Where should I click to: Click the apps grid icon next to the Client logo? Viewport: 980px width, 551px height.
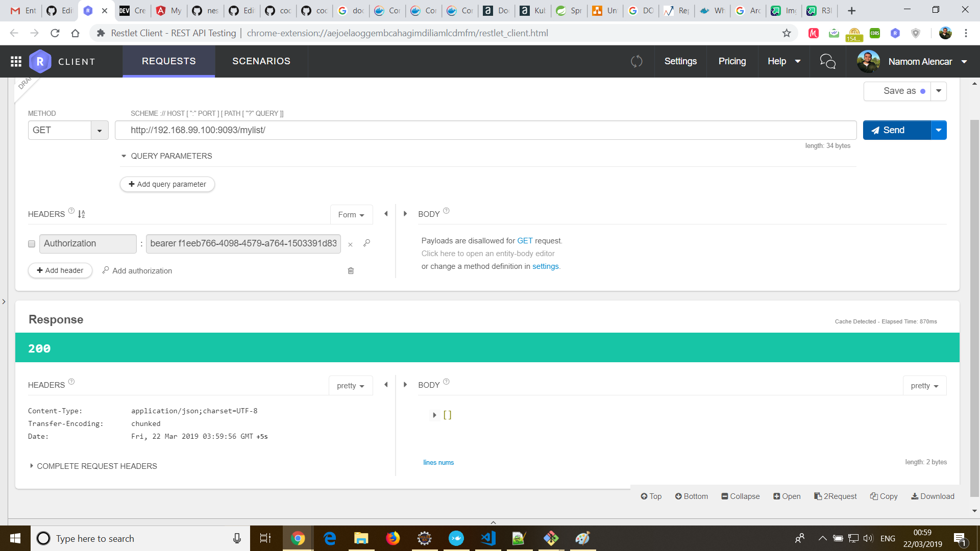pos(16,61)
